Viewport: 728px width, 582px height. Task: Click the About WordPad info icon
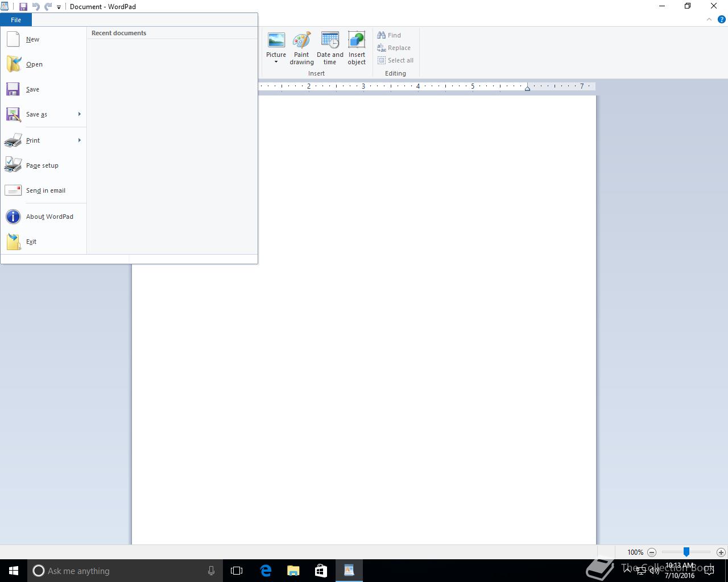pos(13,217)
